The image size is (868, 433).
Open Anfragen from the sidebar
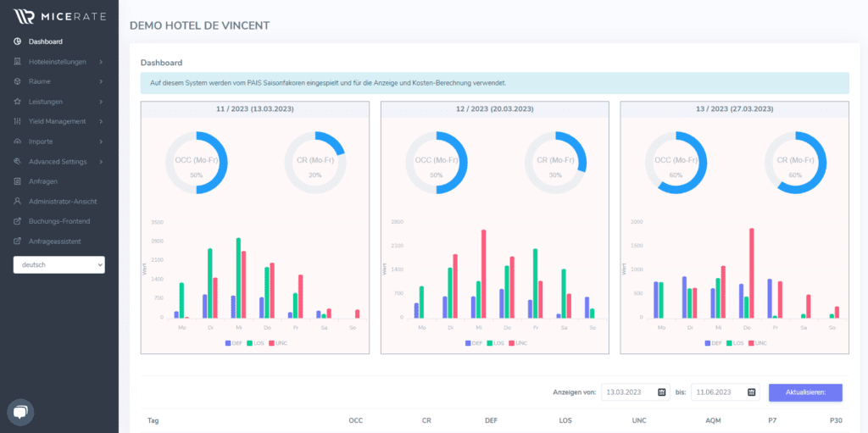[42, 181]
